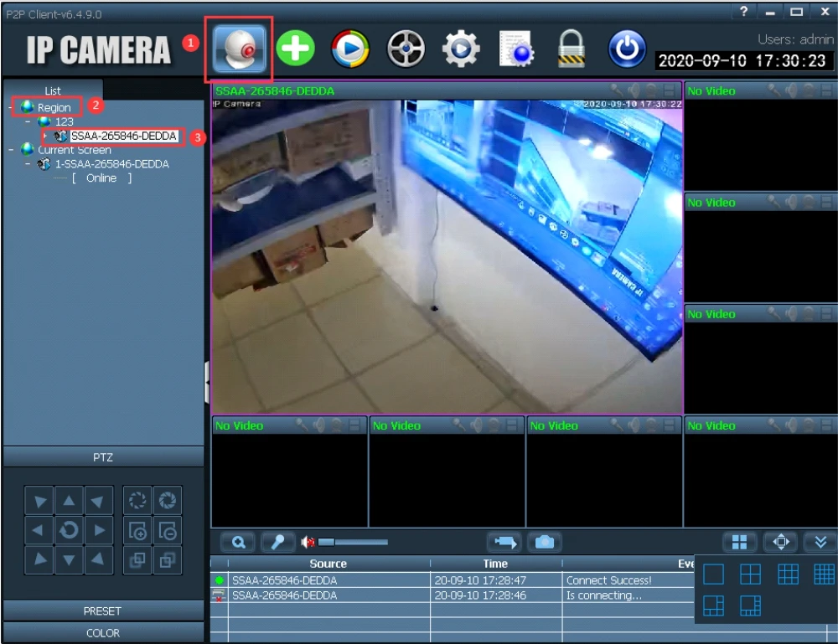Click the green plus add device icon

pyautogui.click(x=295, y=49)
